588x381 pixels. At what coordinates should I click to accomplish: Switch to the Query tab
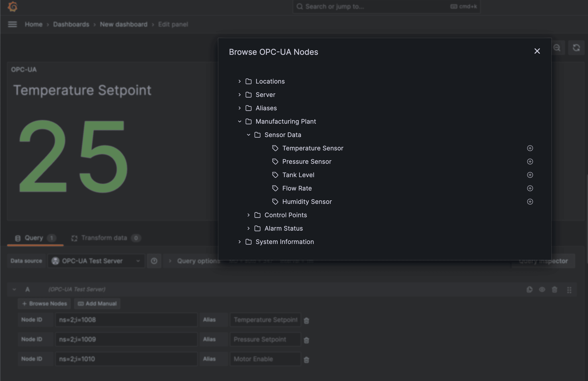[x=35, y=238]
